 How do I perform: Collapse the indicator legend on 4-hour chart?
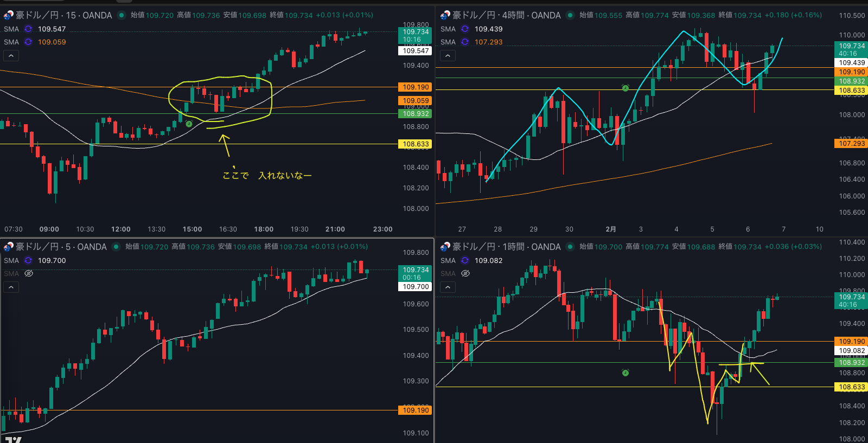[448, 55]
